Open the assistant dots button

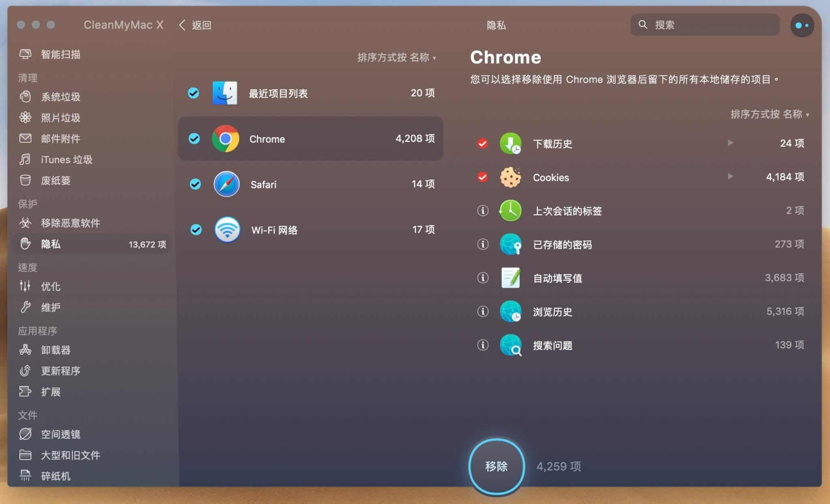(802, 25)
